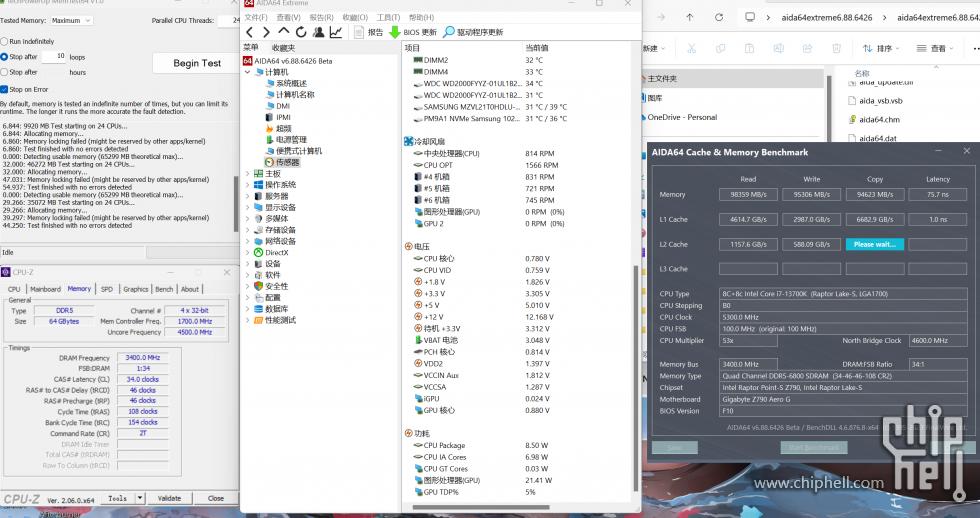The height and width of the screenshot is (518, 980).
Task: Click Explorer up-directory arrow
Action: 689,17
